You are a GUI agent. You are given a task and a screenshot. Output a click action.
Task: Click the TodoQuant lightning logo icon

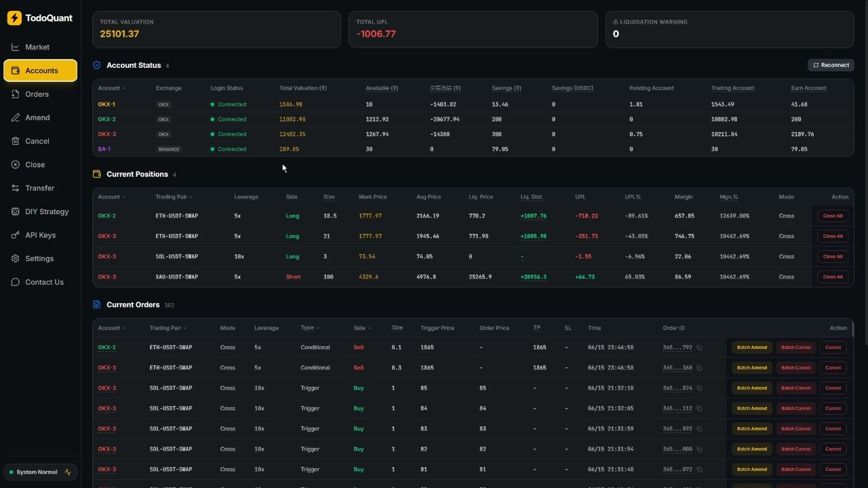click(x=14, y=18)
